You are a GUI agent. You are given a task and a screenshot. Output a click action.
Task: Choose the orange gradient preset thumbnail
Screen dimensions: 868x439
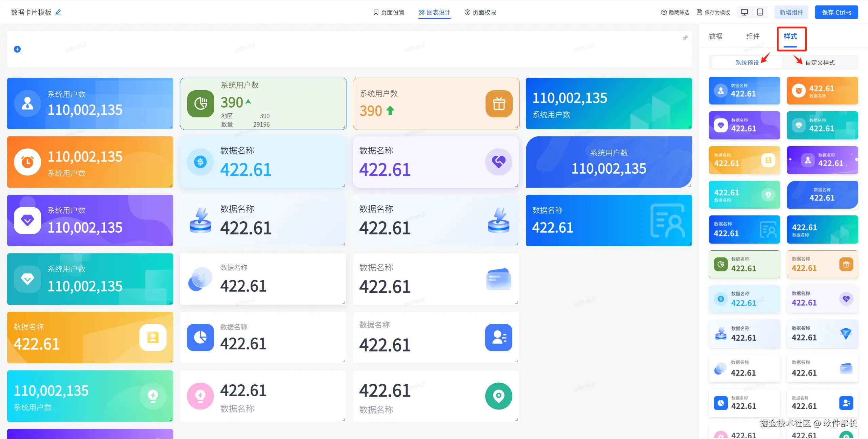822,91
